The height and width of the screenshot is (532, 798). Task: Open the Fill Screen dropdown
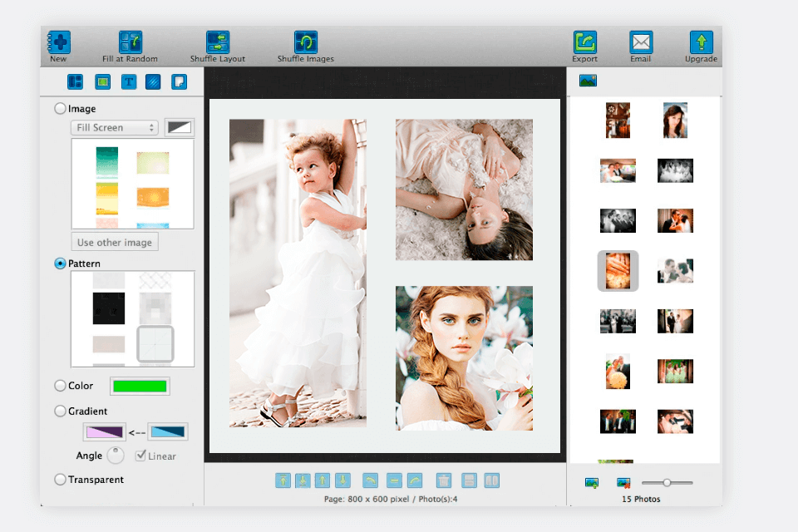[x=114, y=127]
